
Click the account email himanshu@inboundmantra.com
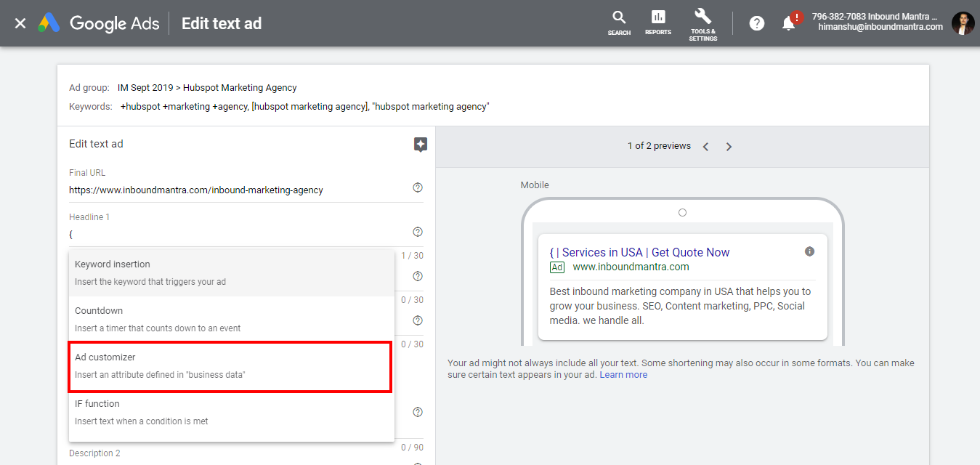[880, 27]
